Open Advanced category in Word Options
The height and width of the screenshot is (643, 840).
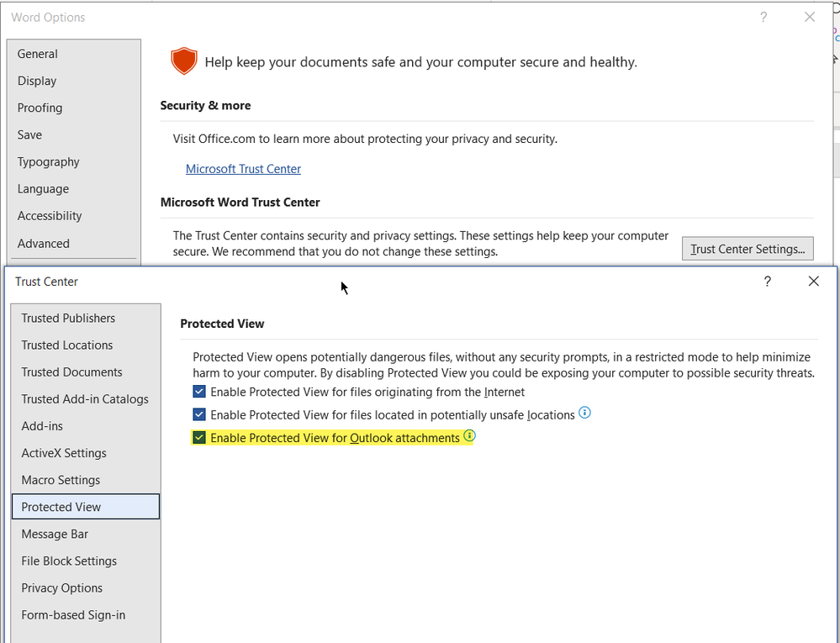(74, 243)
